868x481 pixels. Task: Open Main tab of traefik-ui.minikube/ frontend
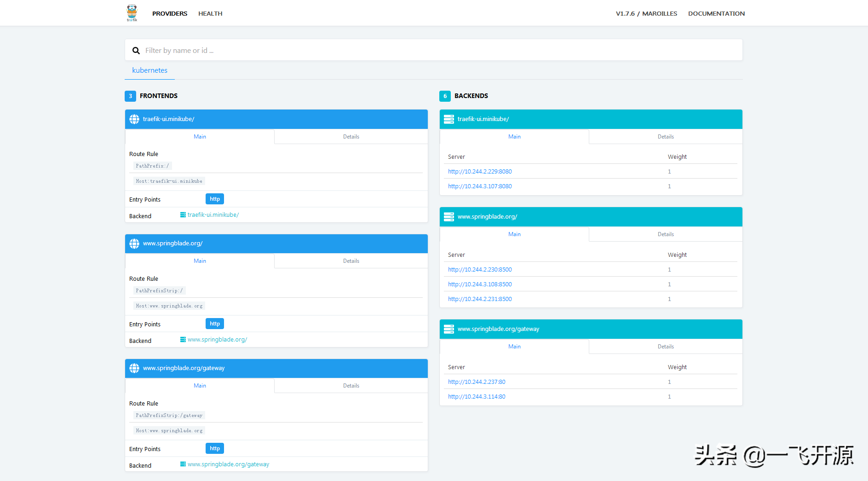(x=200, y=137)
